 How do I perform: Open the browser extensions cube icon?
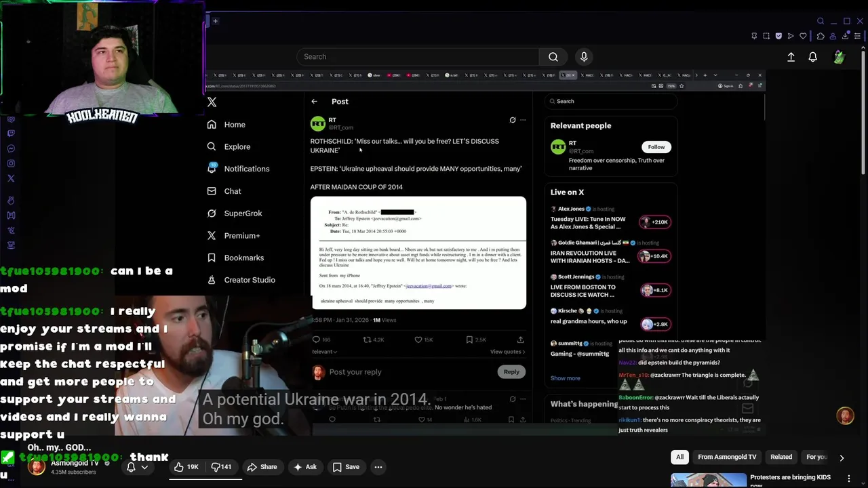click(x=821, y=36)
